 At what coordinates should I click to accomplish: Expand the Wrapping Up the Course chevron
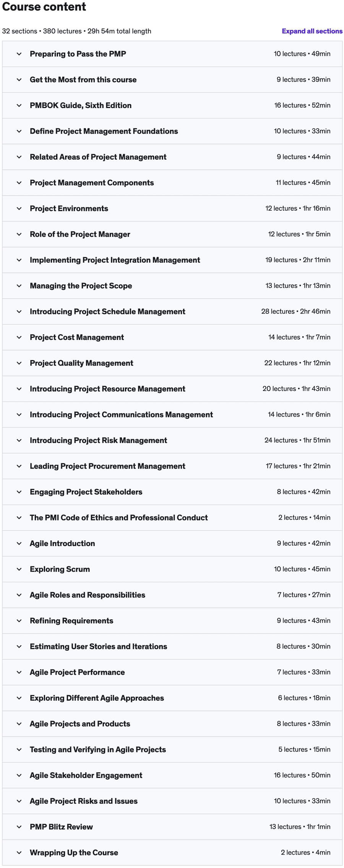coord(19,853)
